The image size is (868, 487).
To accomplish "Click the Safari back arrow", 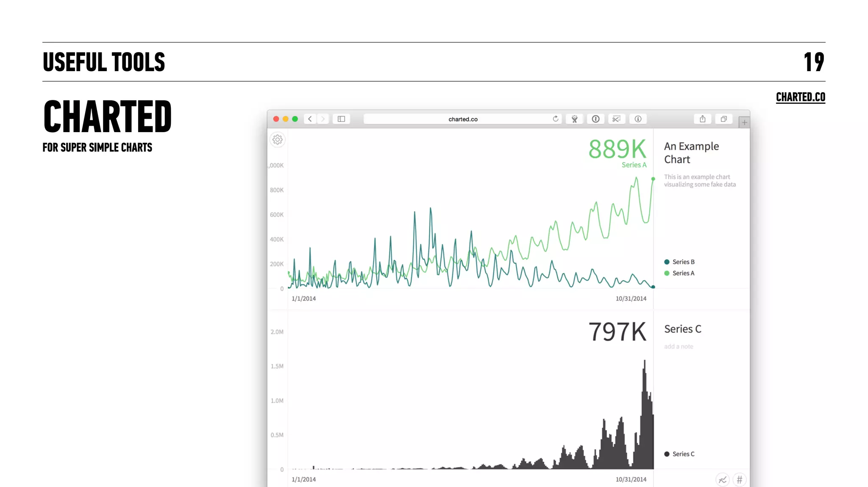I will (x=310, y=119).
